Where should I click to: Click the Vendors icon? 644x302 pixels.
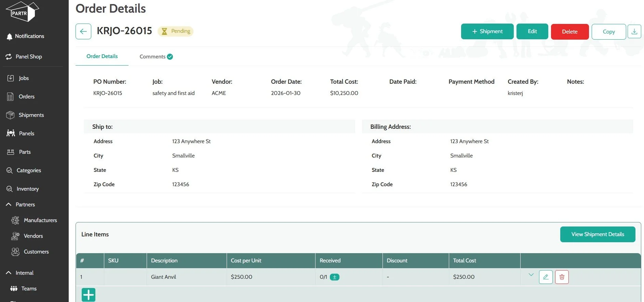click(15, 236)
